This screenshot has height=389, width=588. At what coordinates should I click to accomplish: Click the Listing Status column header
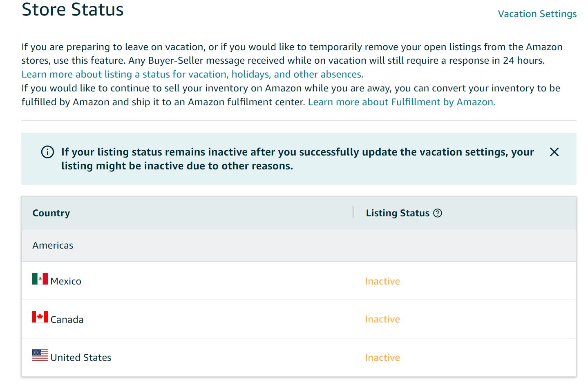pyautogui.click(x=398, y=213)
